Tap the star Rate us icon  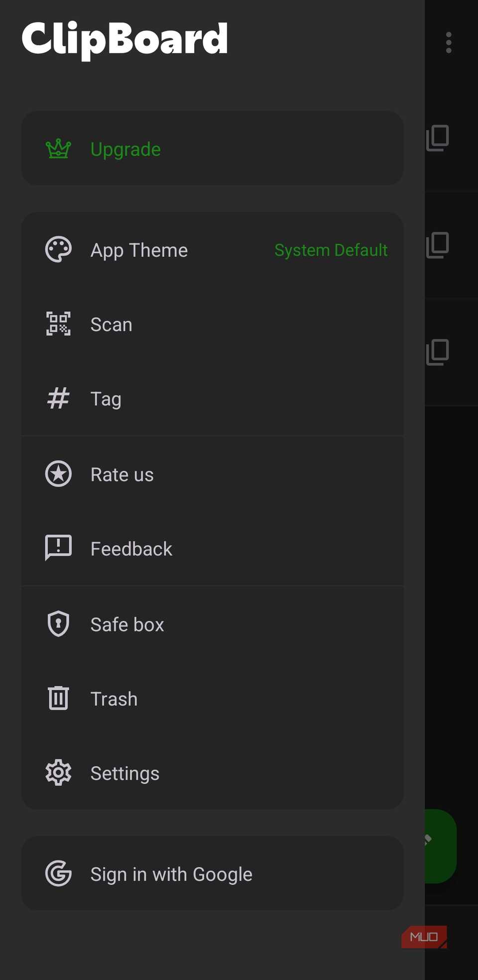(x=58, y=474)
